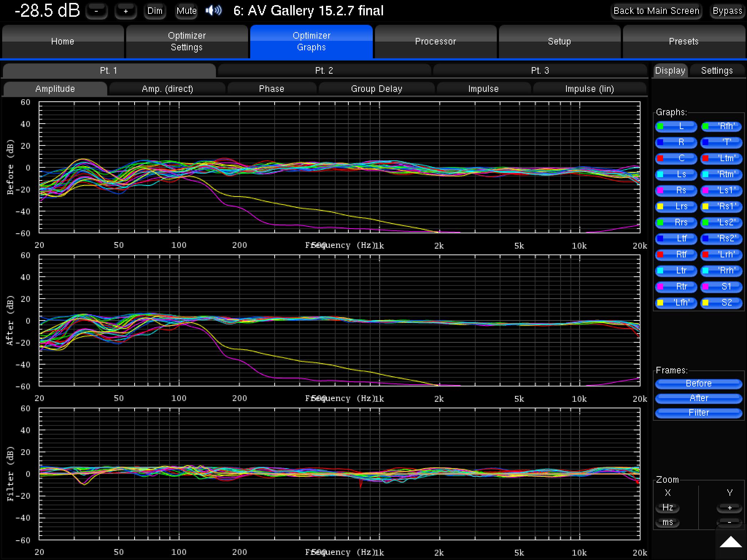The image size is (747, 560).
Task: Toggle the 'Ls2' channel graph
Action: (721, 222)
